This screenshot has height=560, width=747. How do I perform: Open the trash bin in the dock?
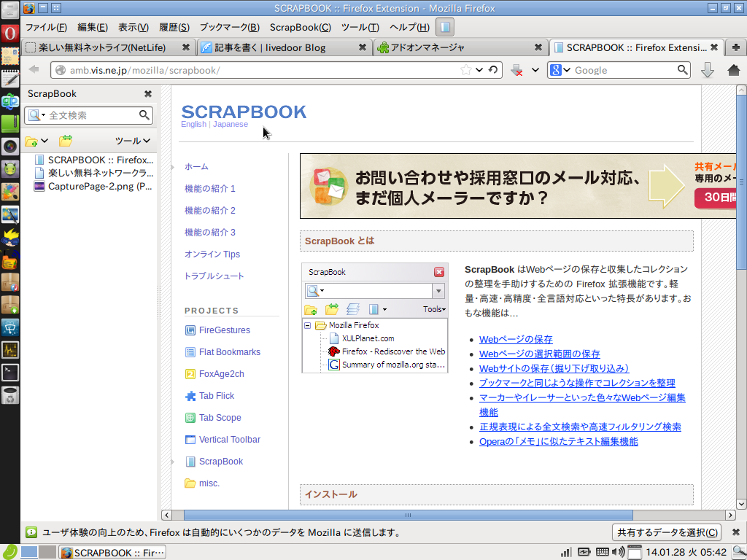(10, 395)
